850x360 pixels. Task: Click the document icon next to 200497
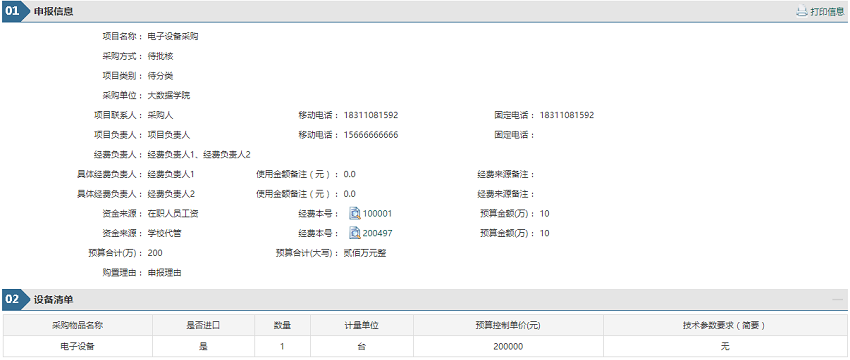pos(355,233)
